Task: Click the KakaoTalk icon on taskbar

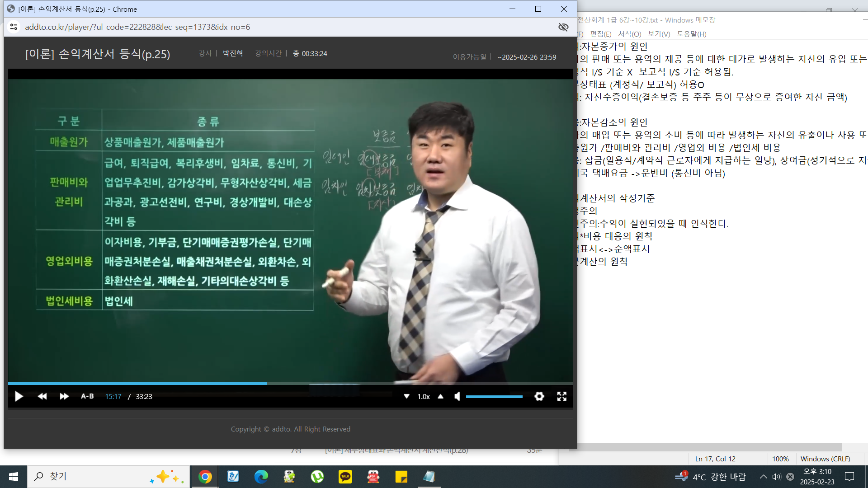Action: (x=345, y=477)
